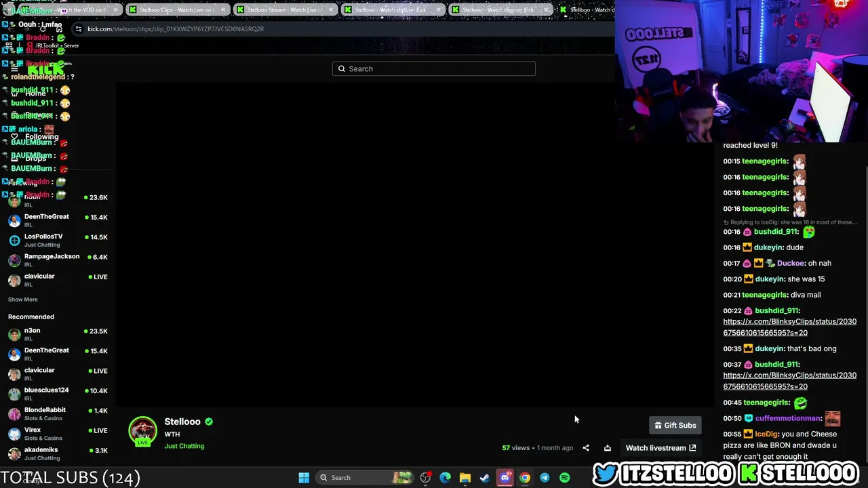Open Spotify from the taskbar

pos(564,478)
